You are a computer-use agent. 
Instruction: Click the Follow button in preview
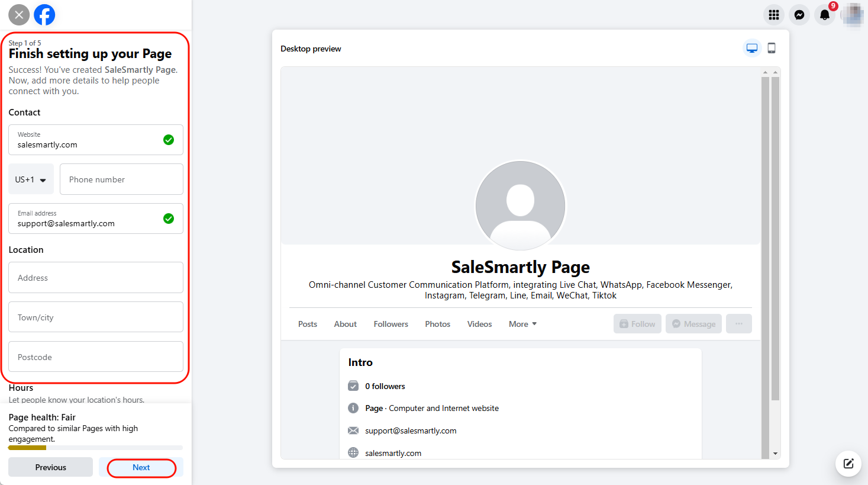637,324
